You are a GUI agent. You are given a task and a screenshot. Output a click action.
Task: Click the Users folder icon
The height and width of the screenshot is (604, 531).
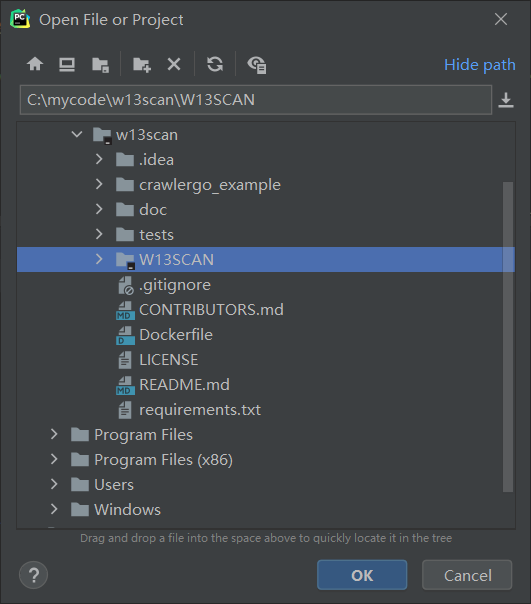80,485
